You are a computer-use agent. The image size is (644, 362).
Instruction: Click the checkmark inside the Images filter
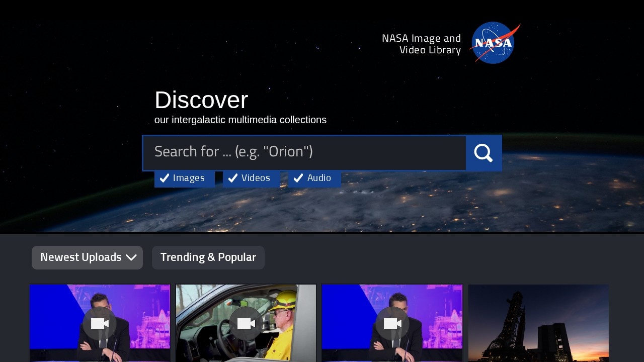[x=165, y=178]
